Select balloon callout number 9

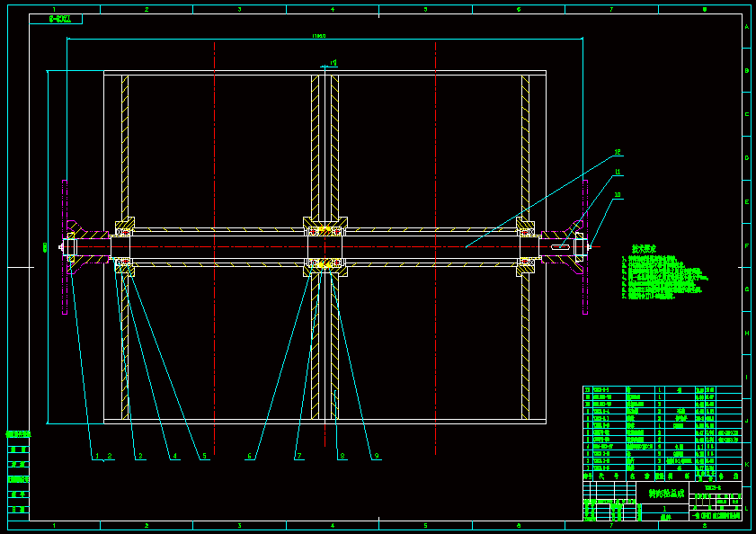(x=377, y=457)
